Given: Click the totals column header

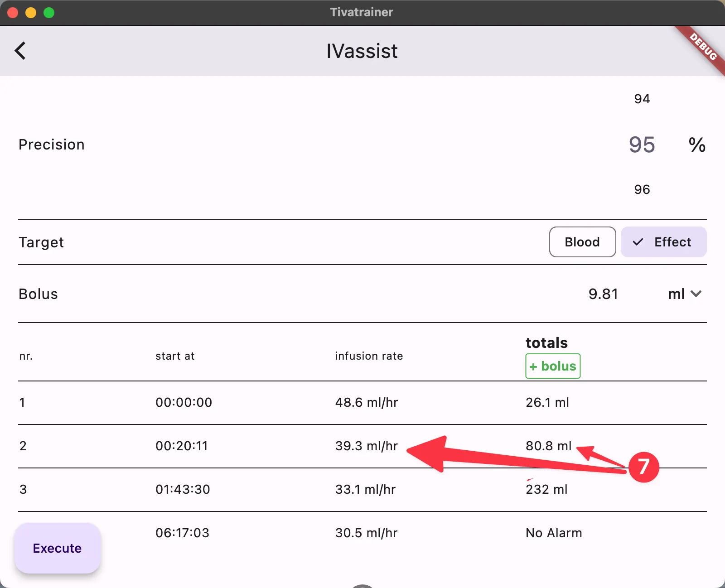Looking at the screenshot, I should coord(546,343).
